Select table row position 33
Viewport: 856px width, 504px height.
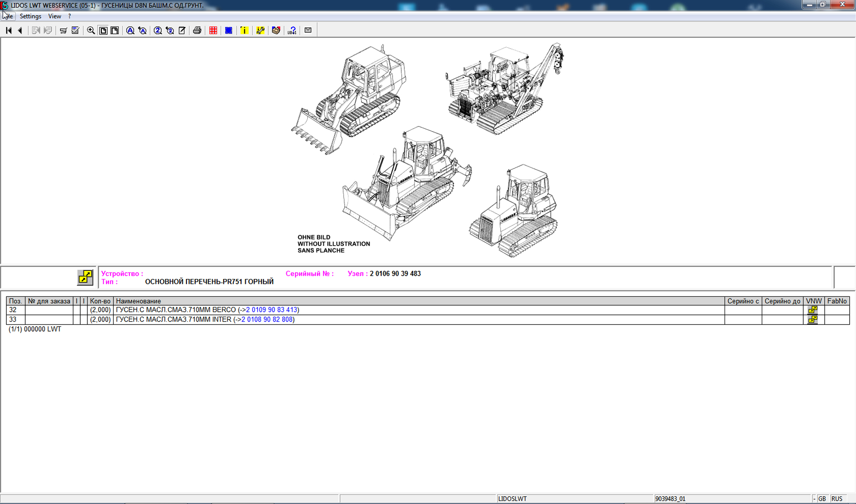pos(13,320)
